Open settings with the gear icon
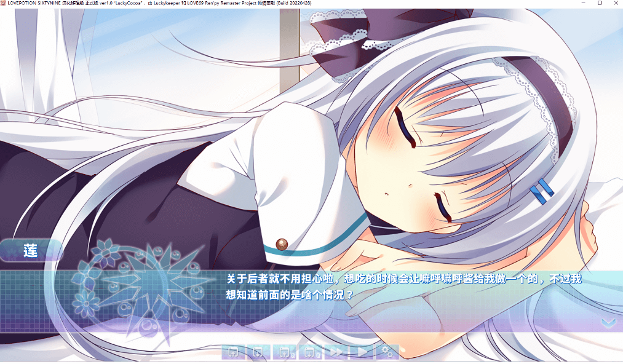623x364 pixels. coord(387,352)
